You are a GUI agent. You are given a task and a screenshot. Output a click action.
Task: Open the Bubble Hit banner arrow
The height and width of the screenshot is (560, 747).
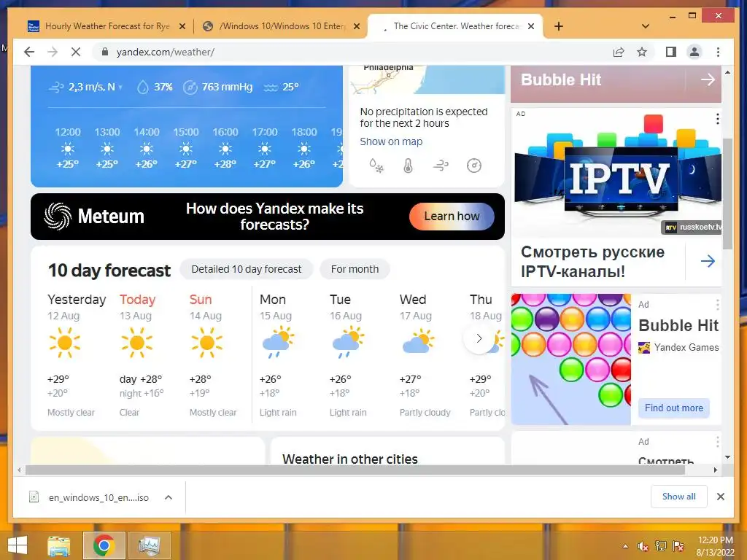708,79
